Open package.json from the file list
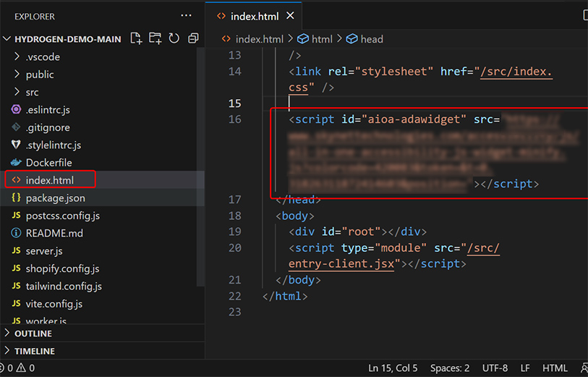The image size is (588, 377). click(55, 198)
